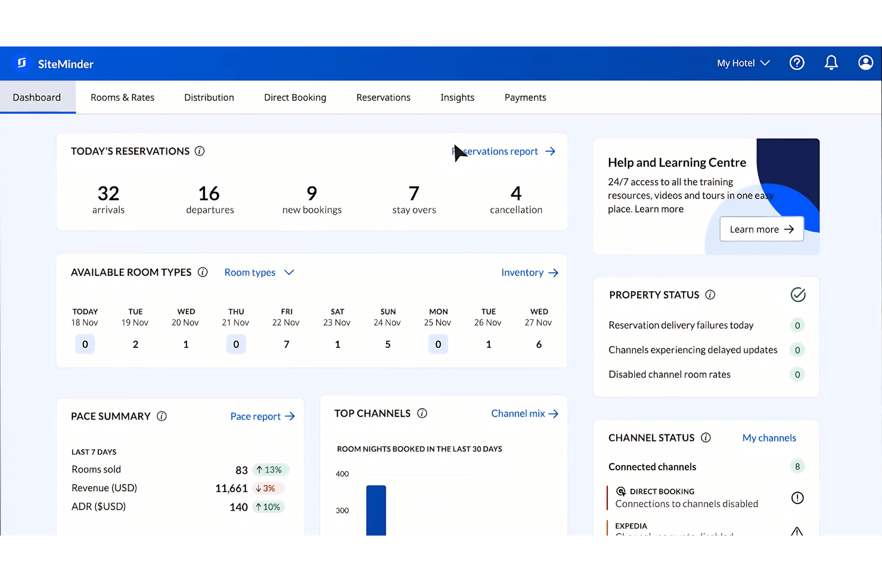Viewport: 882px width, 588px height.
Task: Select availability 0 for Today 18 Nov
Action: pos(85,344)
